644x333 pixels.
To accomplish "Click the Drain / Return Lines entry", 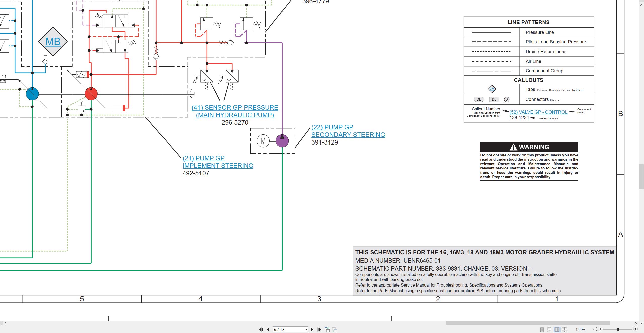I will coord(546,51).
